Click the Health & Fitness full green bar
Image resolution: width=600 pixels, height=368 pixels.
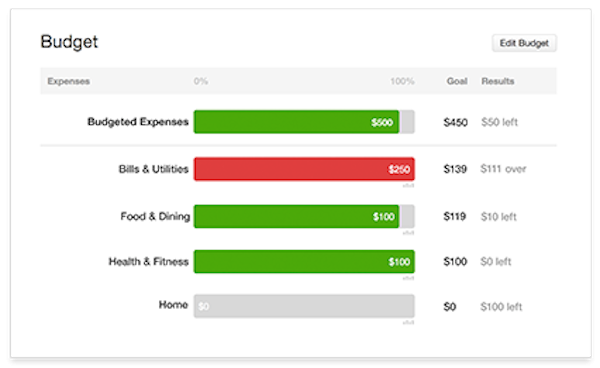pyautogui.click(x=304, y=261)
